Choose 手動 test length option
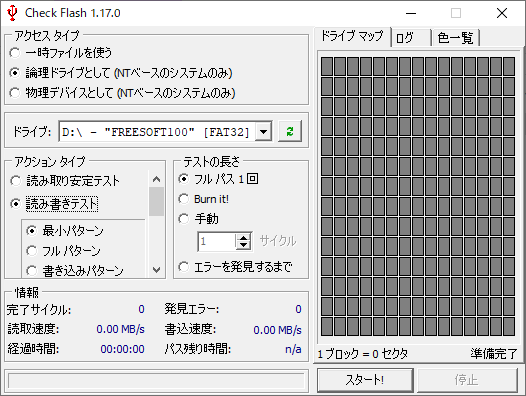Image resolution: width=526 pixels, height=396 pixels. coord(199,219)
